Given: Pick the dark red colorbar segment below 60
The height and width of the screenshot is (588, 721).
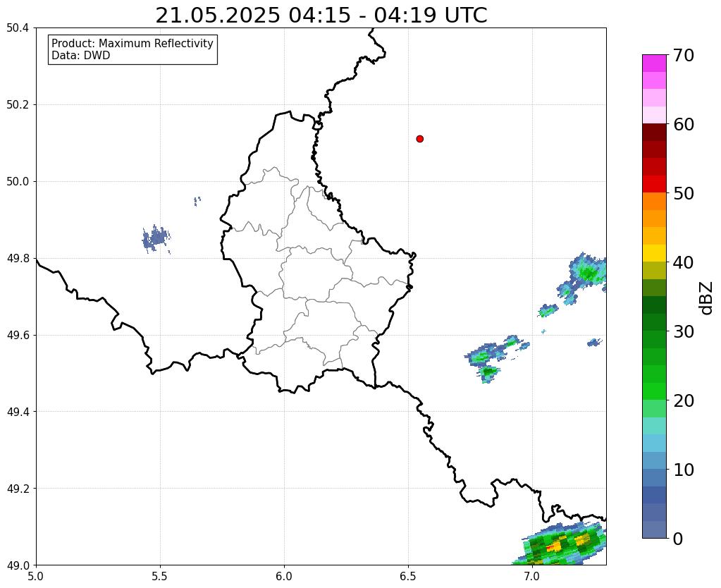Looking at the screenshot, I should click(654, 132).
